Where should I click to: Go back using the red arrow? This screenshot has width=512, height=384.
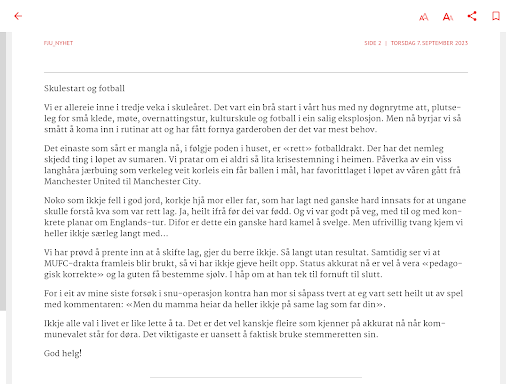(x=18, y=16)
